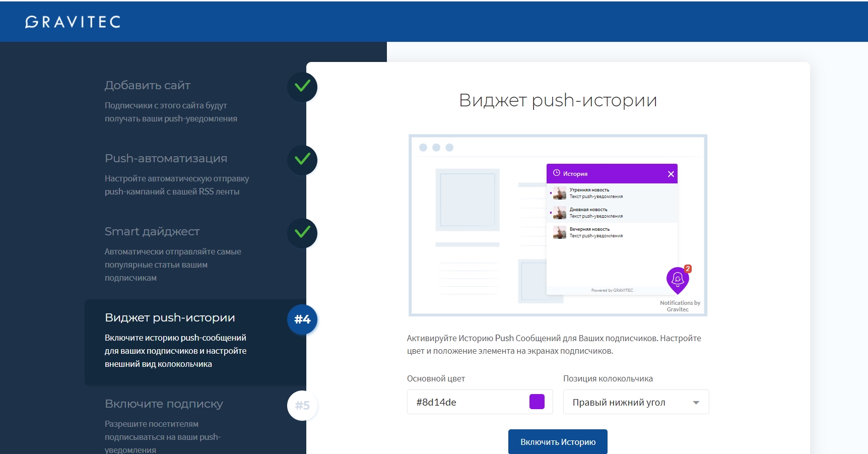Click the #4 step badge
Screen dimensions: 868x454
[302, 319]
